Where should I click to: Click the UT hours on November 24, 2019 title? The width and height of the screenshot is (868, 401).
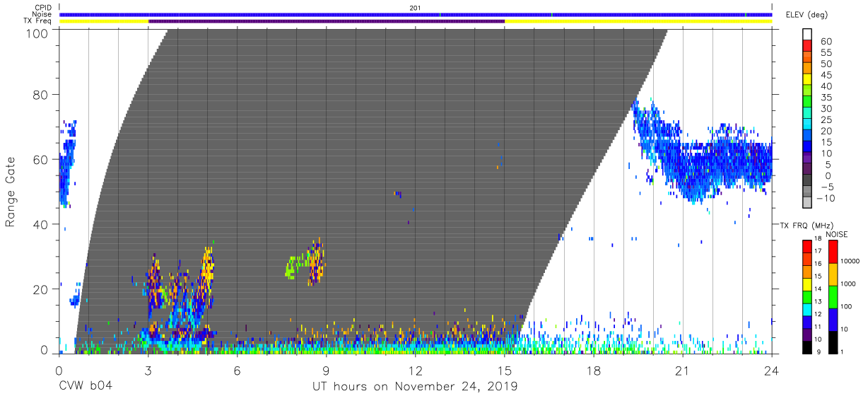(415, 386)
